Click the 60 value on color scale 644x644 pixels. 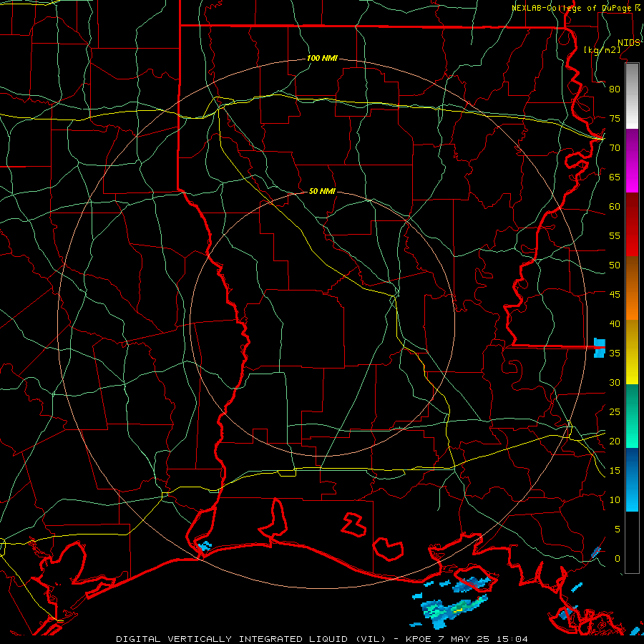[615, 207]
